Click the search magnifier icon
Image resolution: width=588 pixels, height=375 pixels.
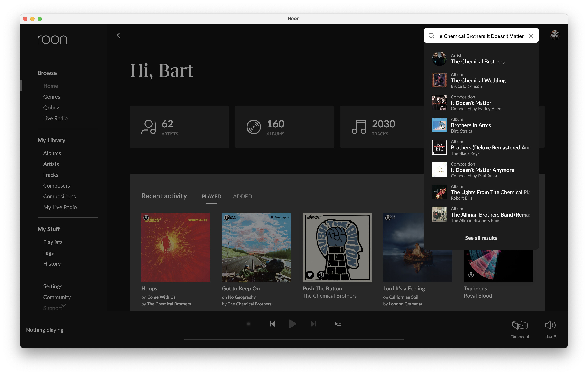pyautogui.click(x=431, y=36)
